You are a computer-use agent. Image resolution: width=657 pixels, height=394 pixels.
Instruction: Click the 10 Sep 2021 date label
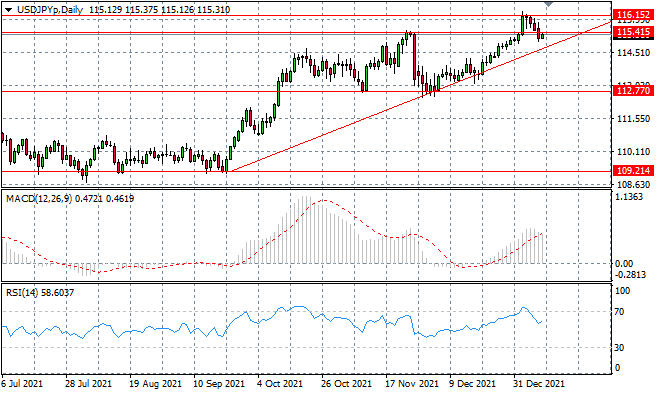pyautogui.click(x=219, y=384)
